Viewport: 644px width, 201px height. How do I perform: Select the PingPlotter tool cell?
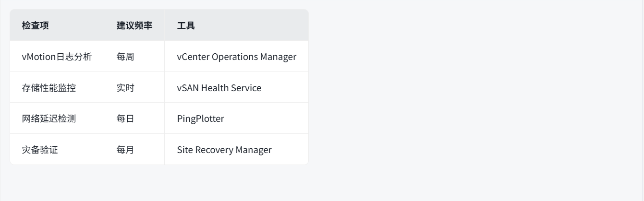click(236, 118)
